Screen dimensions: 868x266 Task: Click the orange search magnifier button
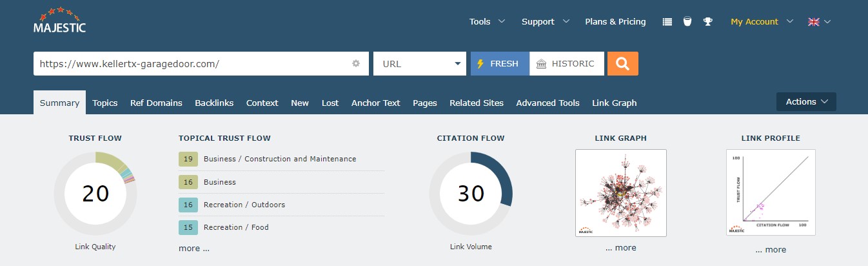click(622, 63)
